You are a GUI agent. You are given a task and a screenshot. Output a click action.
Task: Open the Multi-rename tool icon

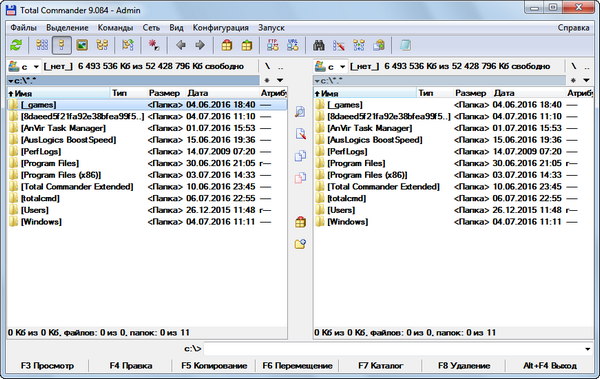[339, 45]
